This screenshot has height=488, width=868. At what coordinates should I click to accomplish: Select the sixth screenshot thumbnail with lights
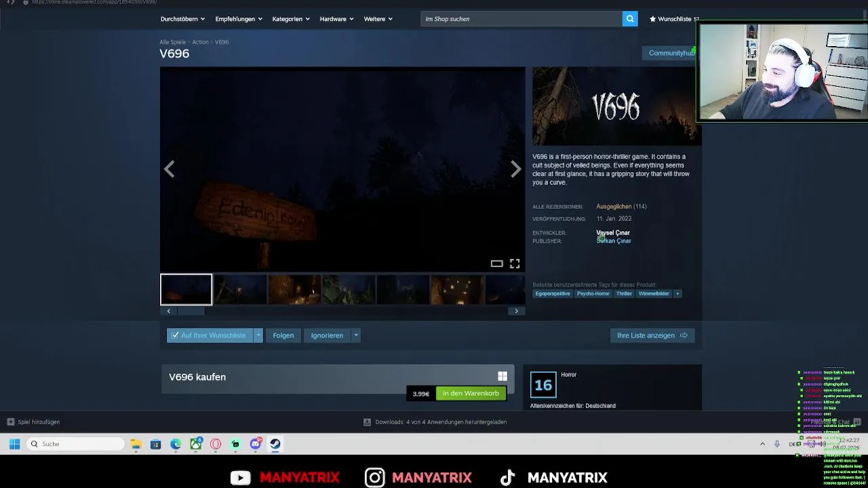(457, 289)
